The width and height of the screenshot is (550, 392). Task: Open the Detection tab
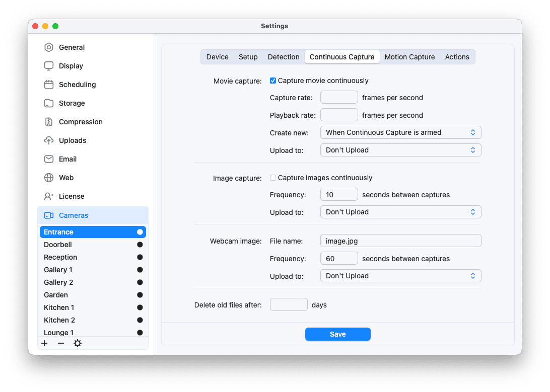pos(283,57)
